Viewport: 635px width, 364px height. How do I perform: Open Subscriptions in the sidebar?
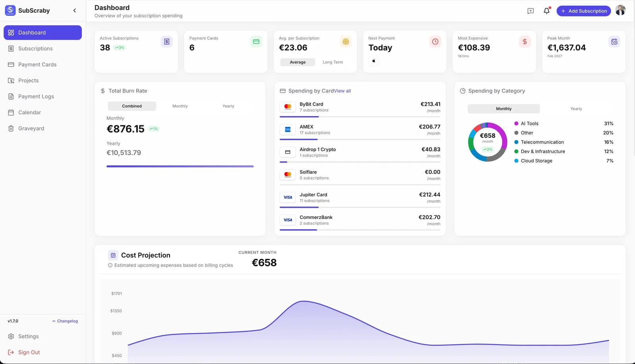coord(43,48)
